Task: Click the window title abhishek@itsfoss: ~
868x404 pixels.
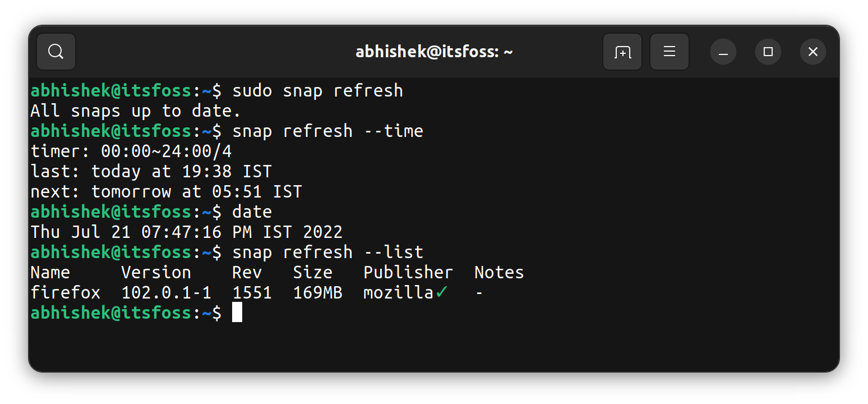Action: tap(434, 52)
